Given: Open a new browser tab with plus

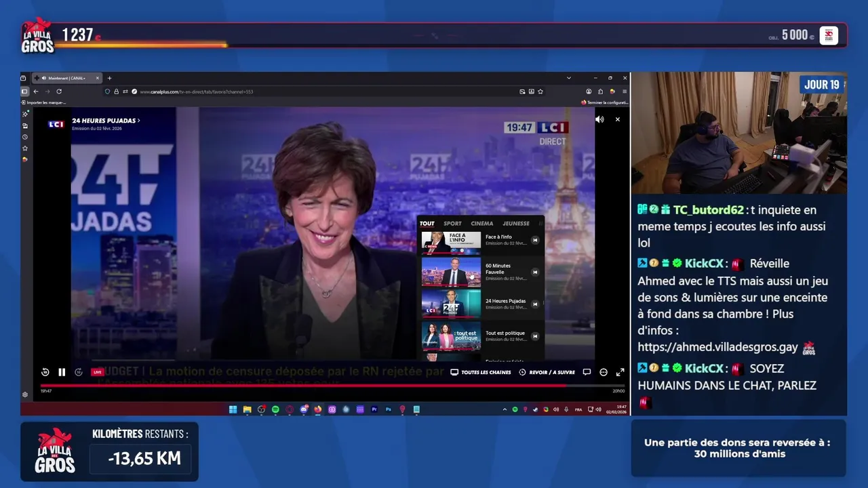Looking at the screenshot, I should [109, 78].
